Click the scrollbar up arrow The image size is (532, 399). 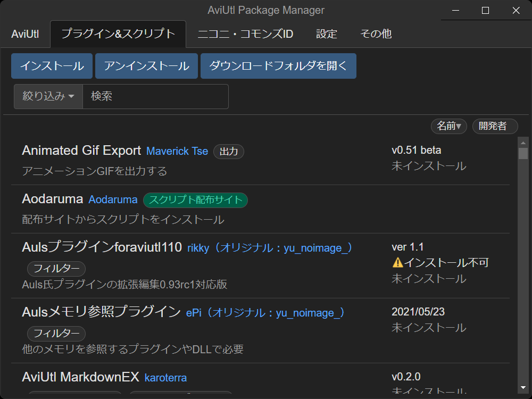point(523,143)
